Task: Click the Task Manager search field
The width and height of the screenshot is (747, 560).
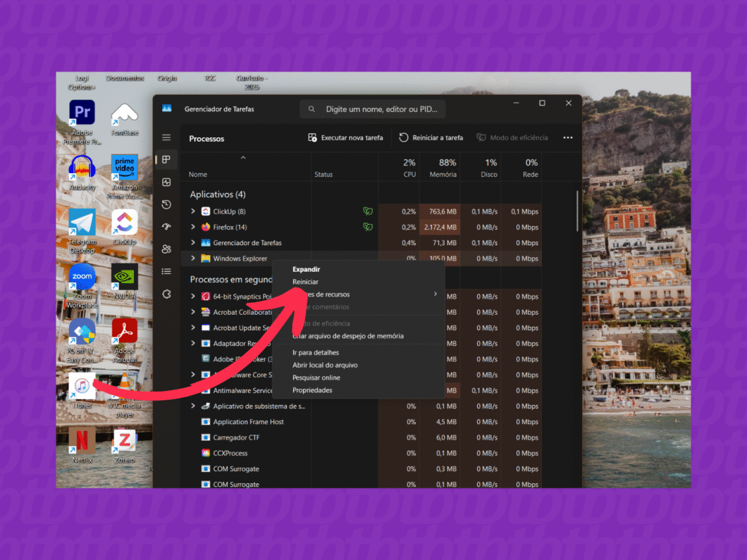Action: pos(373,109)
